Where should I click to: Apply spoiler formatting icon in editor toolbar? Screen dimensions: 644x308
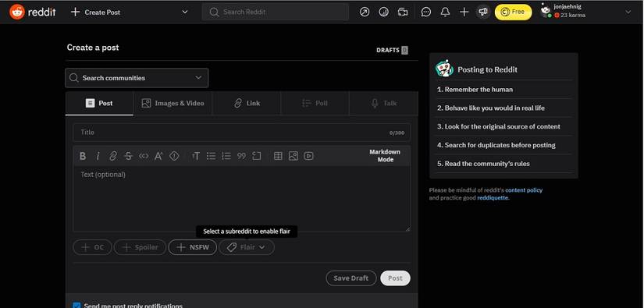point(174,156)
